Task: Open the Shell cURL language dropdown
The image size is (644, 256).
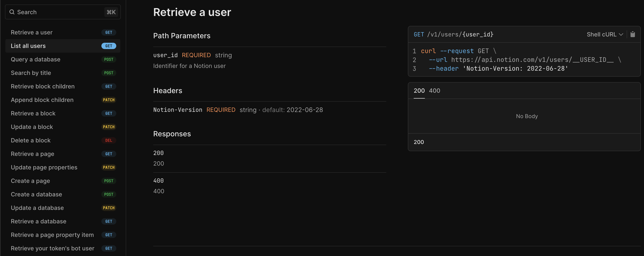Action: pos(605,34)
